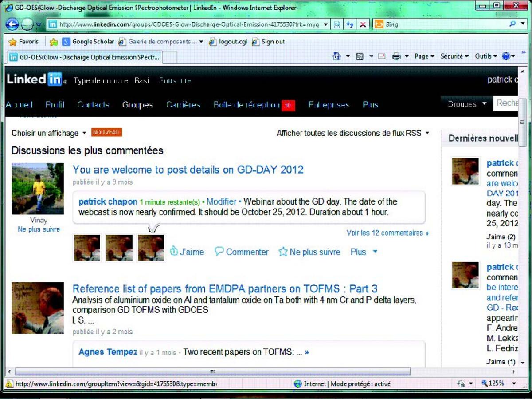Open Carrières in LinkedIn navigation
The image size is (532, 399).
[x=183, y=105]
